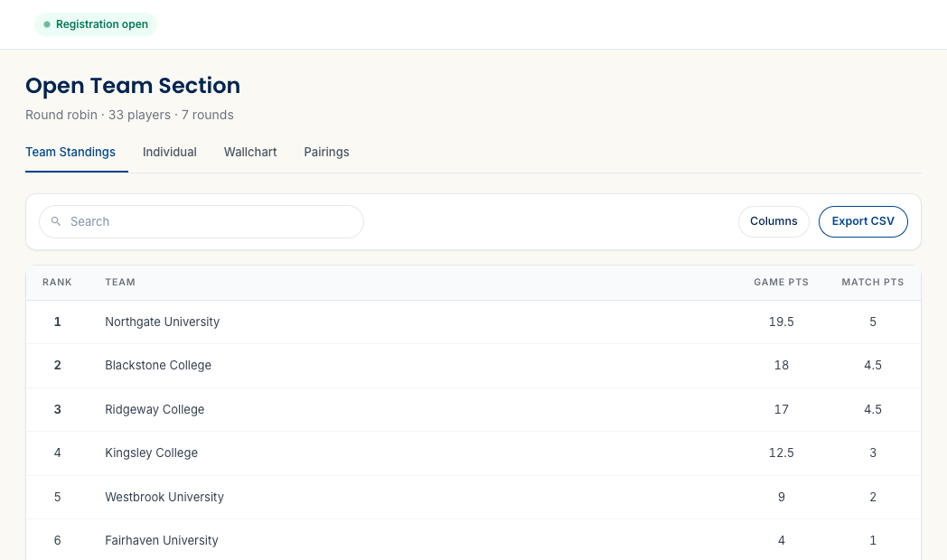Focus the Search input field
The width and height of the screenshot is (947, 560).
[202, 221]
